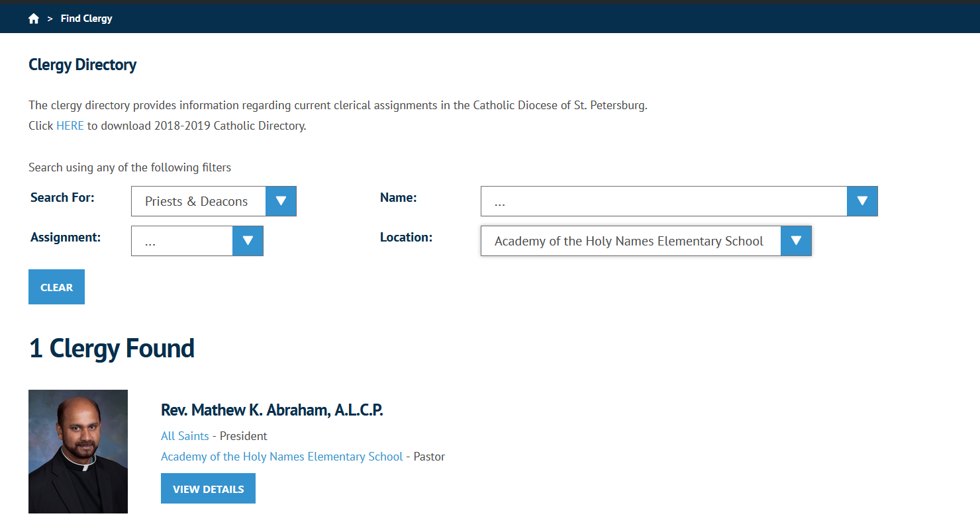Open the Location box showing Academy school

tap(630, 241)
